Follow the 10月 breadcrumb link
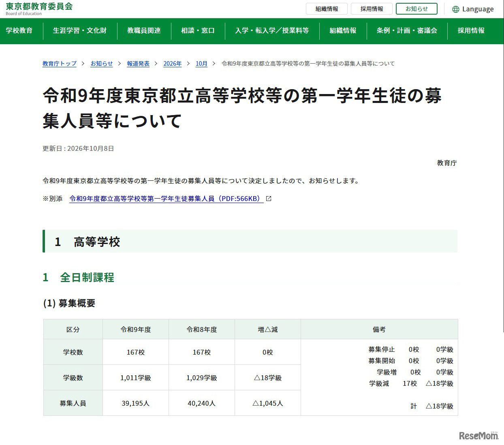504x445 pixels. pyautogui.click(x=201, y=64)
